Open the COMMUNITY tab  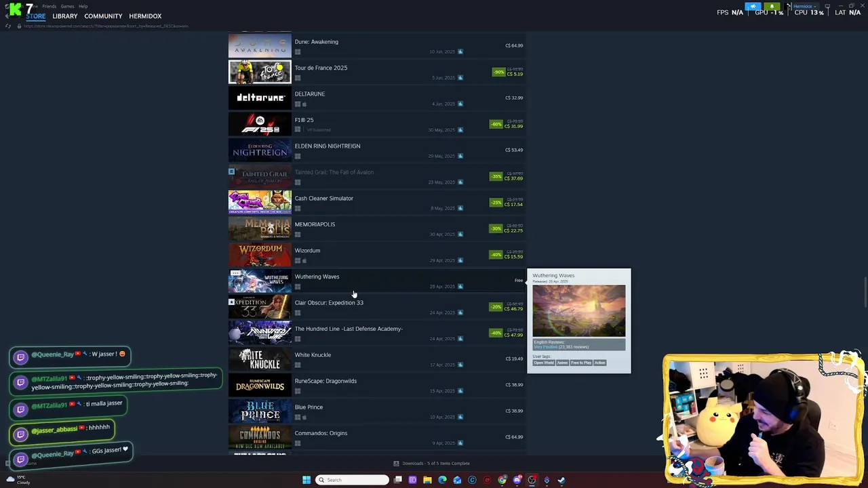click(103, 16)
